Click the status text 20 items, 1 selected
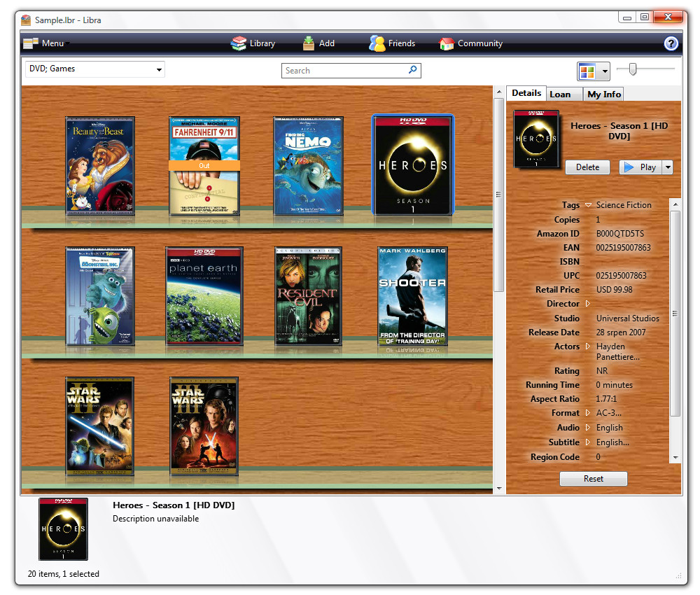This screenshot has width=700, height=595. point(64,574)
